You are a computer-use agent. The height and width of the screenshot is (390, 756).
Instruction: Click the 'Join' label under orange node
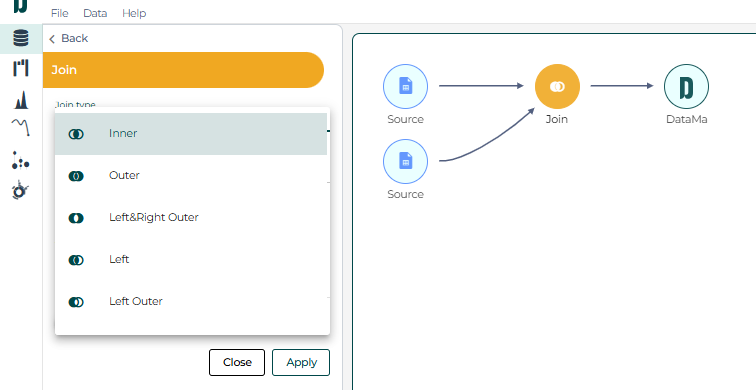(x=557, y=119)
